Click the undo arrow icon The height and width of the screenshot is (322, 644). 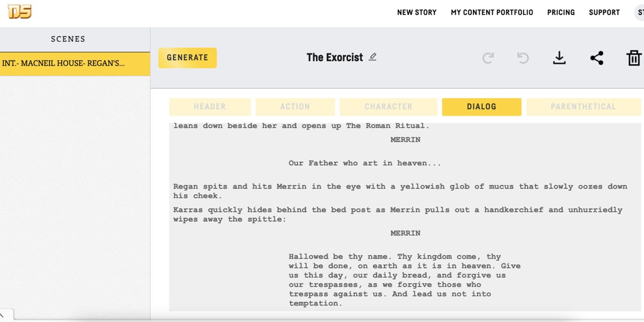523,58
